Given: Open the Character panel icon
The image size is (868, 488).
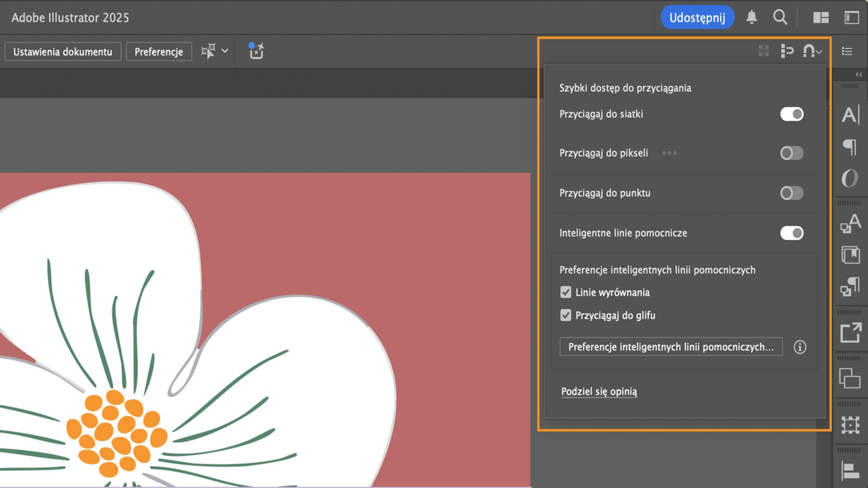Looking at the screenshot, I should coord(850,115).
